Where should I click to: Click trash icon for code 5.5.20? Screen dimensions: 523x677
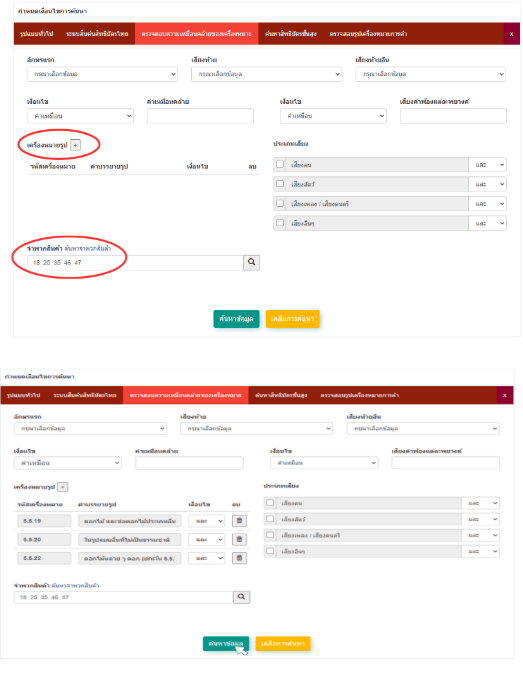pyautogui.click(x=240, y=539)
